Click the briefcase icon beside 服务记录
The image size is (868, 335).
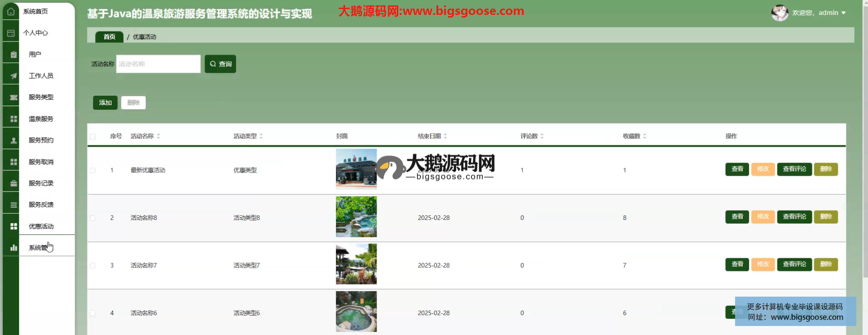click(x=14, y=183)
